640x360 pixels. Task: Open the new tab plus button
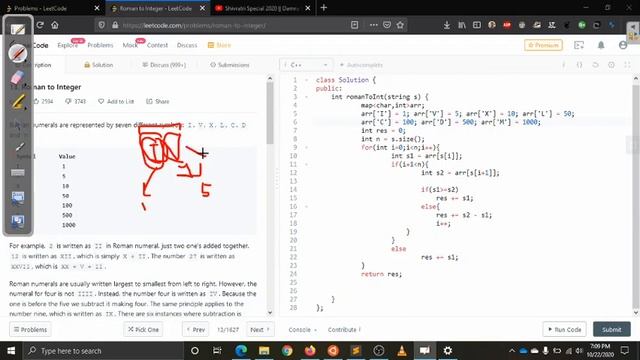(x=324, y=8)
